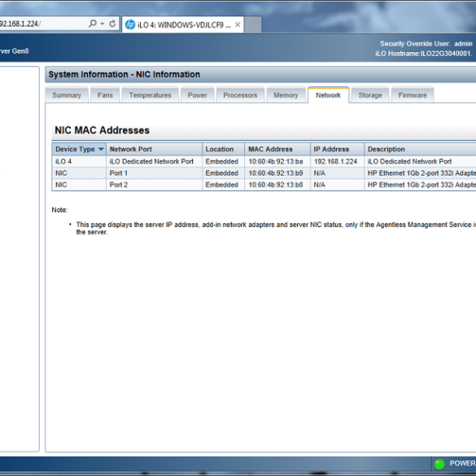The width and height of the screenshot is (476, 476).
Task: Open the Temperatures tab
Action: [150, 95]
